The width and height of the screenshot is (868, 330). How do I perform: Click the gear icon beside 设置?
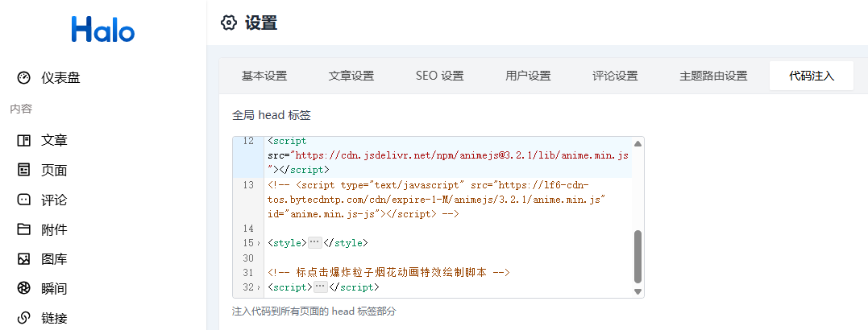point(229,23)
